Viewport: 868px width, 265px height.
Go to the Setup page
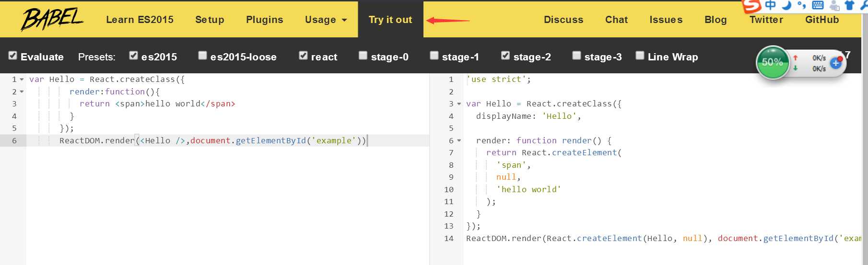tap(210, 20)
